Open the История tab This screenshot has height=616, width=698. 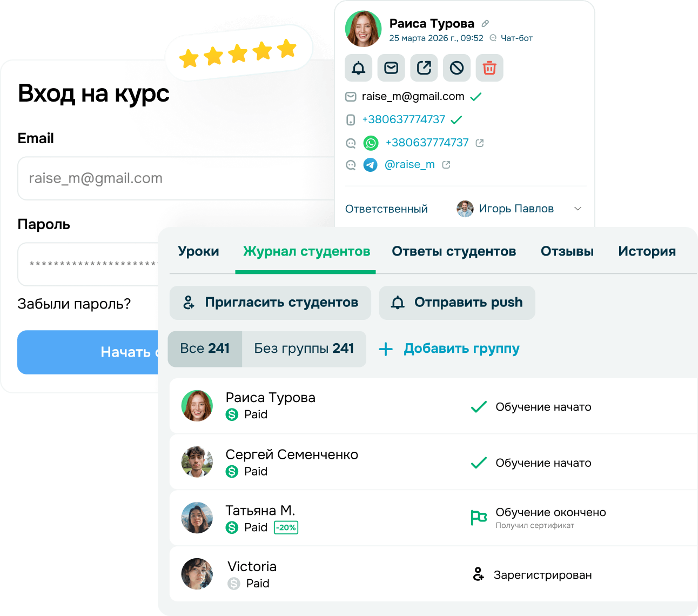pyautogui.click(x=647, y=251)
